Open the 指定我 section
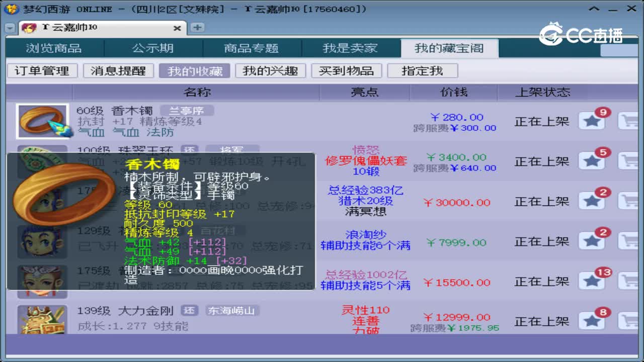 point(422,71)
